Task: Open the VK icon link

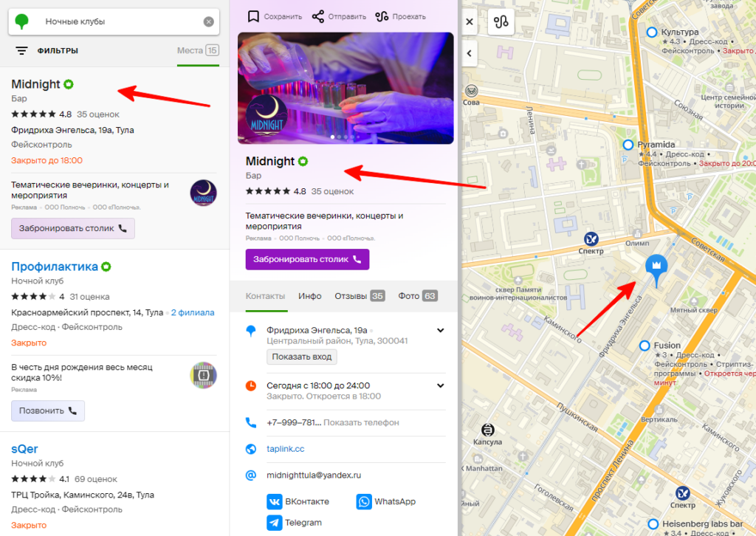Action: coord(275,502)
